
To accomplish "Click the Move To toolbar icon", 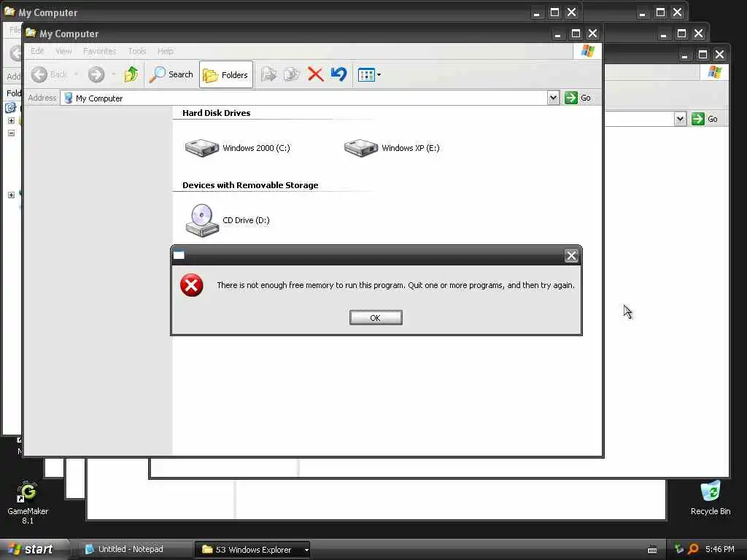I will tap(268, 74).
